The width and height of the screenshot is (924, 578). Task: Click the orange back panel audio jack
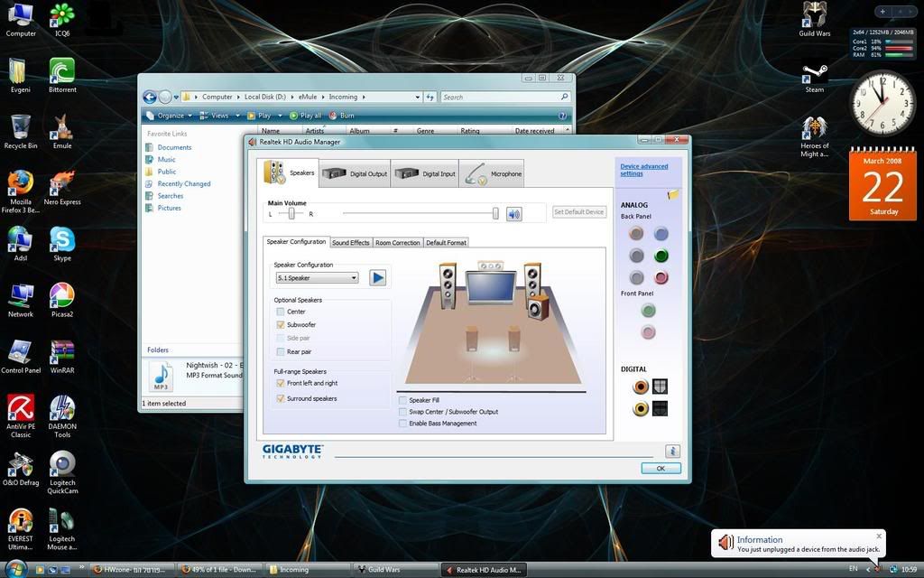pos(636,234)
